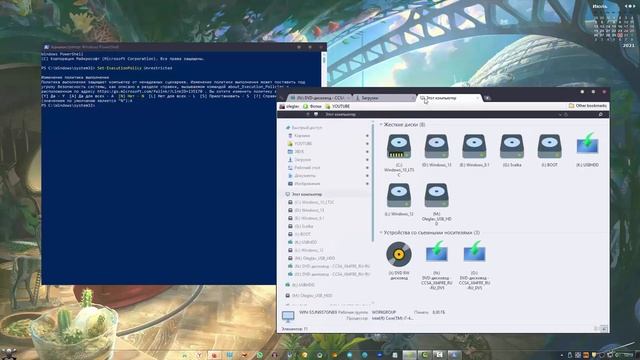This screenshot has height=360, width=640.
Task: Open the YOUTUBE bookmark in bookmarks bar
Action: click(338, 106)
